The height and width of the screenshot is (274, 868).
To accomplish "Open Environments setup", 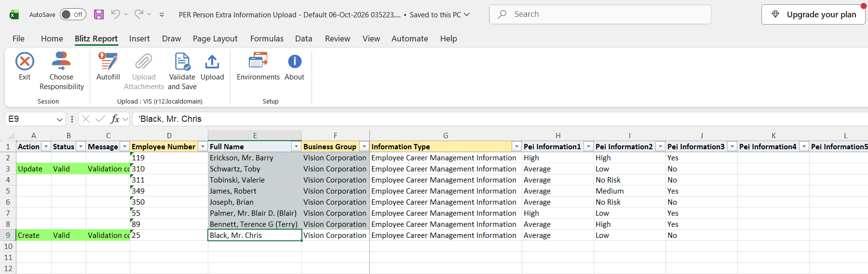I will tap(258, 66).
